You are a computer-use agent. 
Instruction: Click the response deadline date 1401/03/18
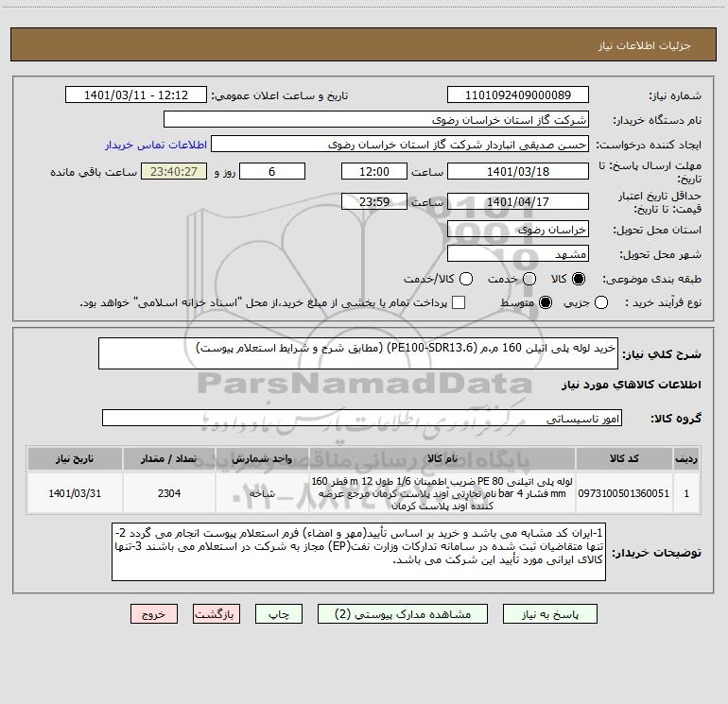(518, 171)
